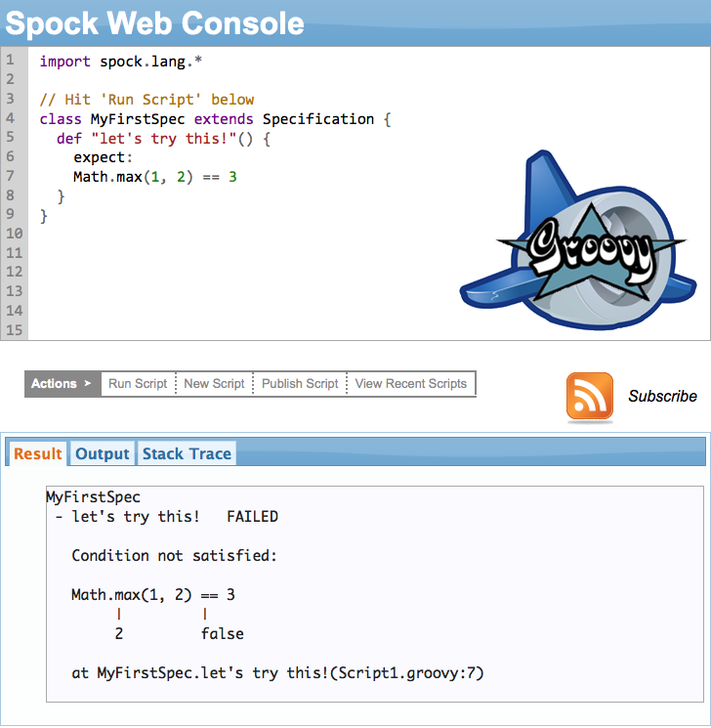
Task: Click "MyFirstSpec" in result panel
Action: coord(93,497)
